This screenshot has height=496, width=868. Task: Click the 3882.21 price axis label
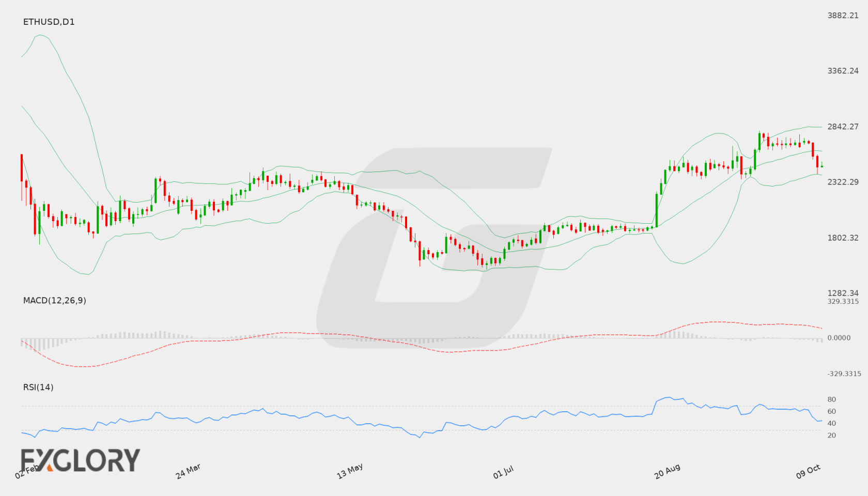coord(843,16)
